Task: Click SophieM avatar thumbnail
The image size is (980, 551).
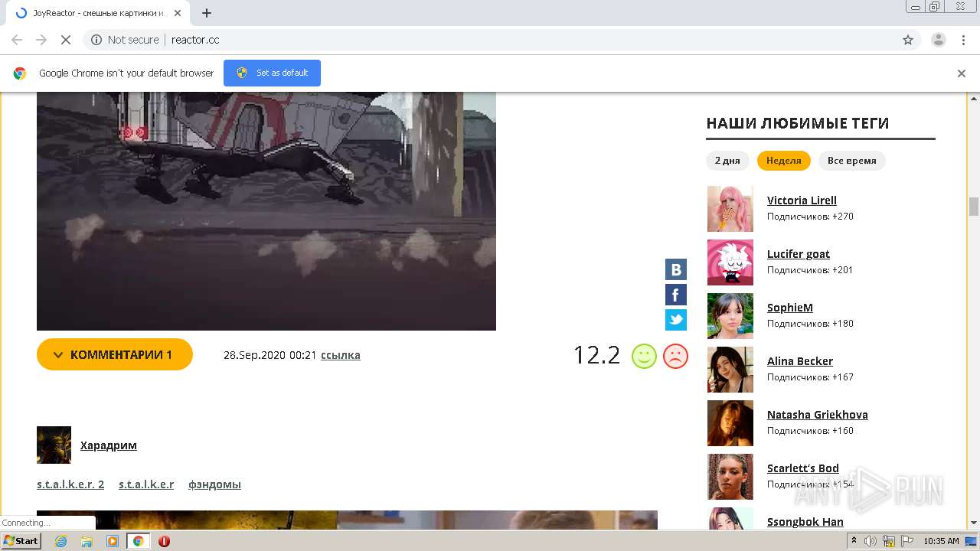Action: coord(730,316)
